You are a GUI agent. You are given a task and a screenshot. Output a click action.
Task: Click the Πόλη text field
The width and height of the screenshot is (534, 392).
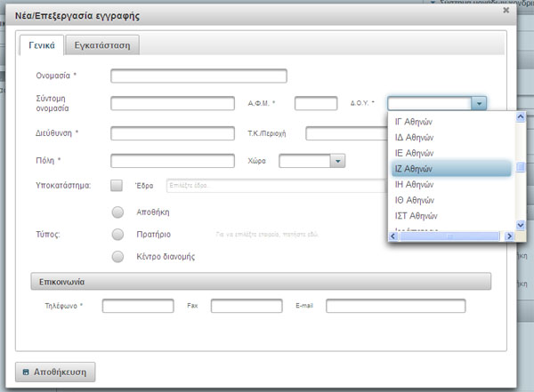tap(173, 161)
